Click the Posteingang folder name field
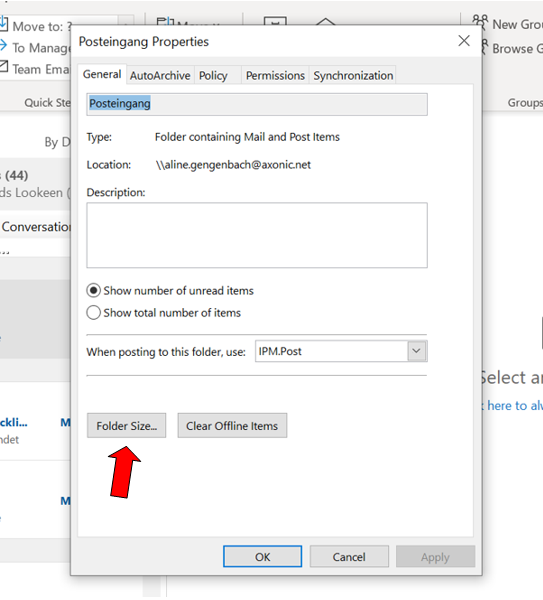The height and width of the screenshot is (600, 543). [x=257, y=104]
